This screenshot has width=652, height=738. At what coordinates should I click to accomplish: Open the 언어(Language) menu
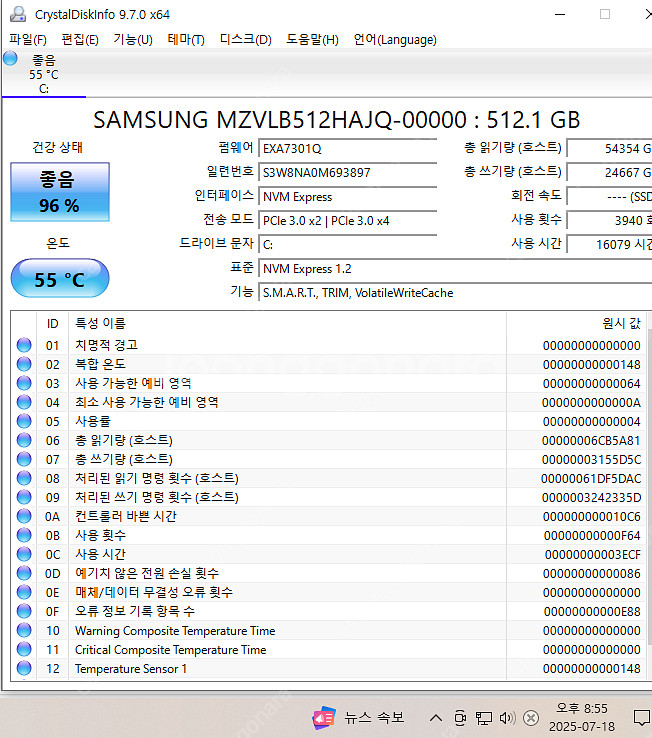point(395,40)
